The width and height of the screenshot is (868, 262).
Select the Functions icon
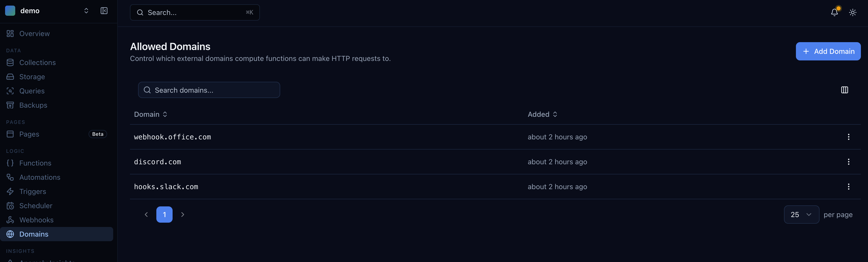pyautogui.click(x=10, y=163)
